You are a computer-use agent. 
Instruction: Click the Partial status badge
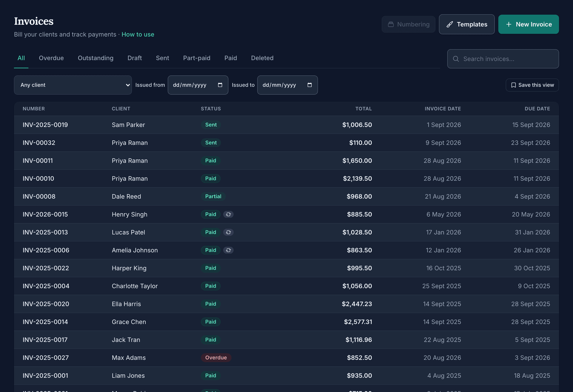213,196
